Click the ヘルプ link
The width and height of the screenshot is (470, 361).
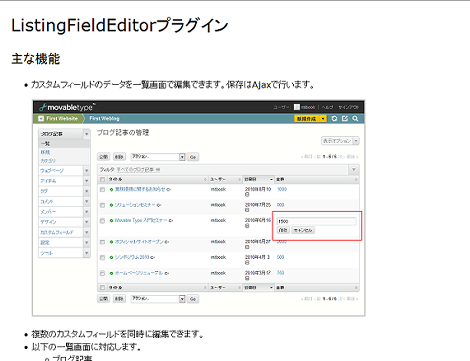(327, 107)
